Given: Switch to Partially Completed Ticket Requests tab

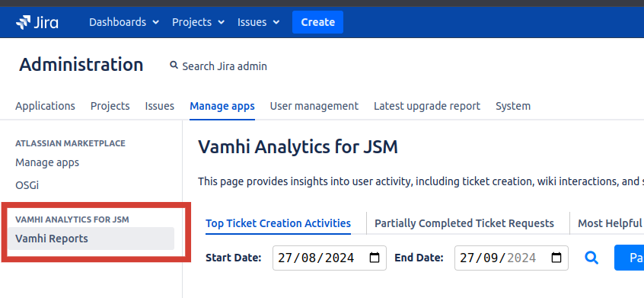Looking at the screenshot, I should click(464, 223).
